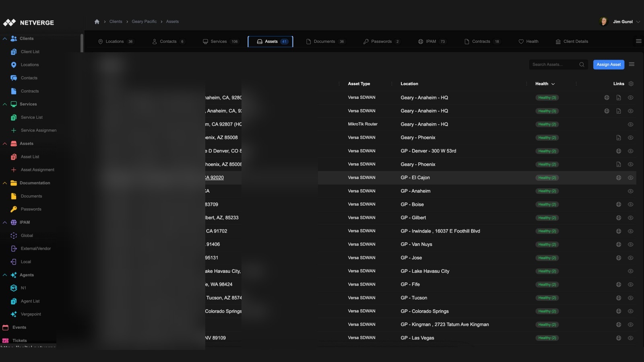Click the Assign Asset button
The width and height of the screenshot is (644, 362).
(x=608, y=64)
